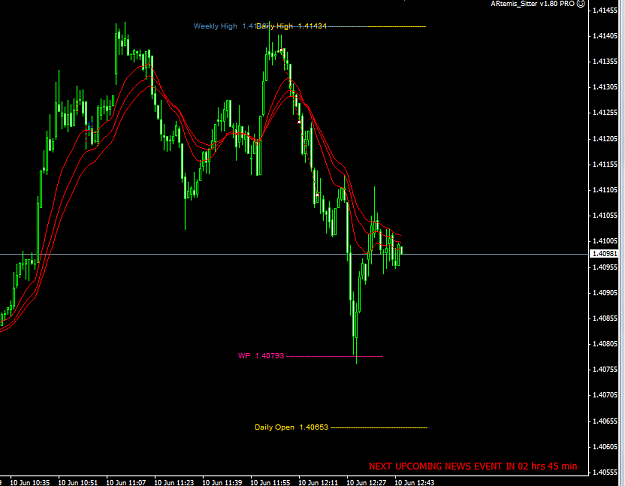Select the Daily High 1.41434 label
Image resolution: width=625 pixels, height=486 pixels.
[291, 26]
